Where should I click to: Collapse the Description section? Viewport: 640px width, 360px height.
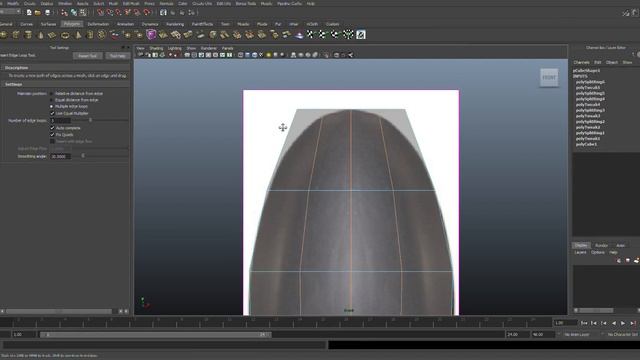[65, 68]
